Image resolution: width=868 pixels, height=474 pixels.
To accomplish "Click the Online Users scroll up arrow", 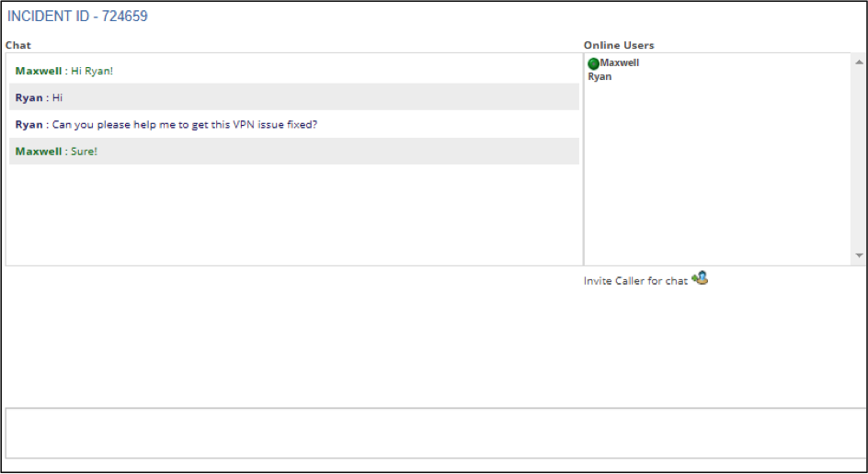I will click(859, 62).
